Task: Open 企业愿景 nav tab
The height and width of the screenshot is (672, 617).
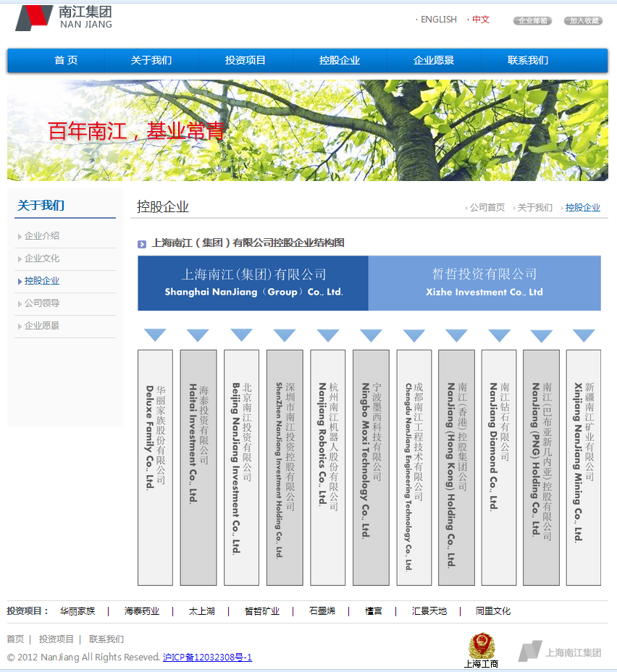Action: pyautogui.click(x=434, y=60)
